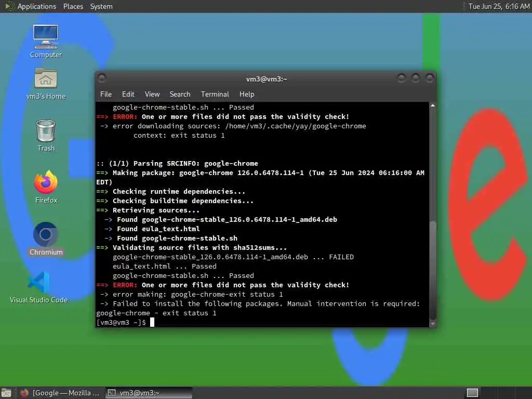
Task: Click the terminal scrollbar up arrow
Action: pos(433,105)
